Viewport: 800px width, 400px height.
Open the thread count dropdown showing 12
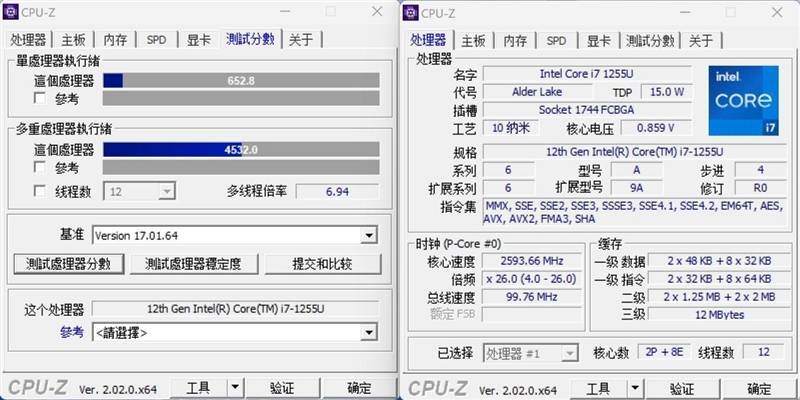[x=140, y=192]
